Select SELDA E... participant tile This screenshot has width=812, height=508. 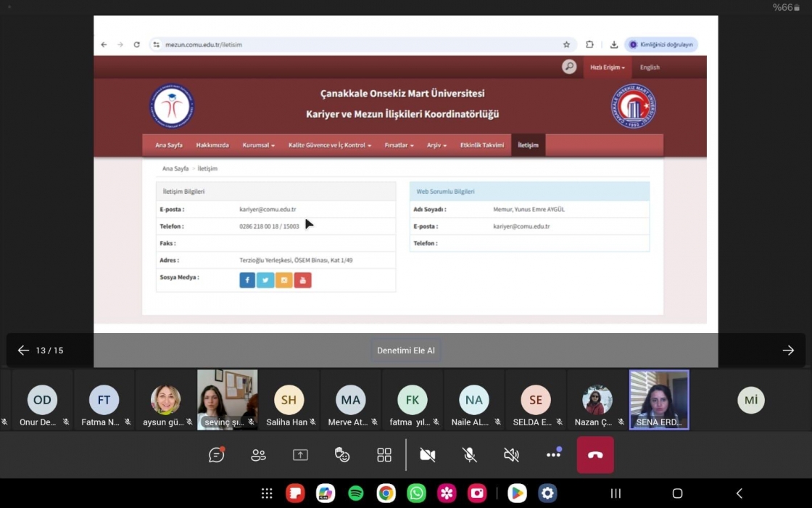pos(536,400)
